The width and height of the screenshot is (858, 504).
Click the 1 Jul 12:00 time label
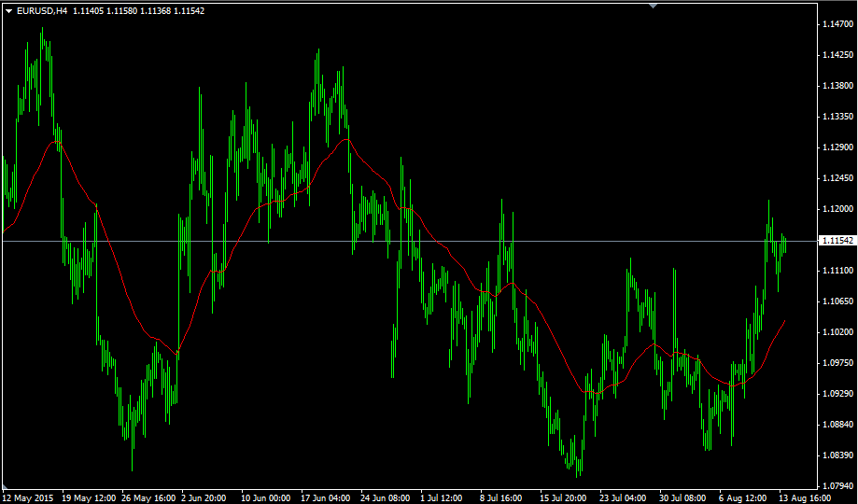point(441,498)
